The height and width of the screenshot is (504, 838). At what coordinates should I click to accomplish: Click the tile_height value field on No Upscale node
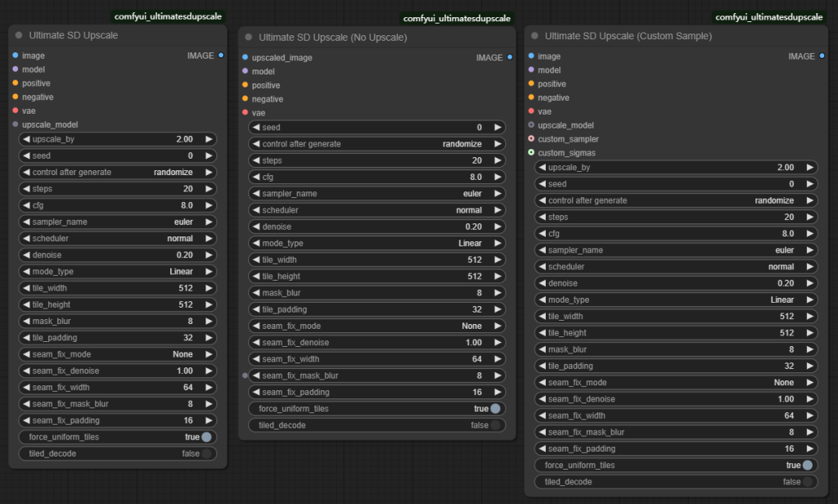(x=376, y=277)
